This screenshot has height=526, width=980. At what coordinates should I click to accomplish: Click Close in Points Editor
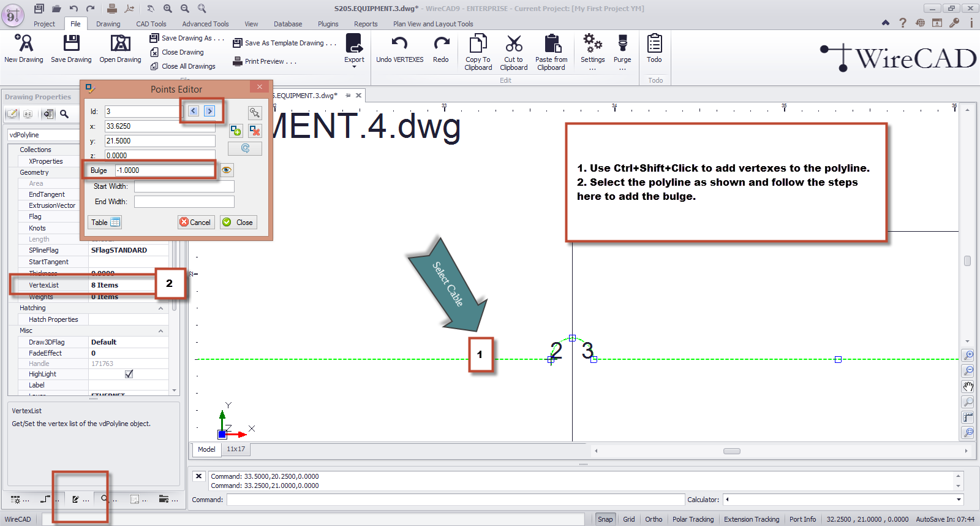coord(238,222)
